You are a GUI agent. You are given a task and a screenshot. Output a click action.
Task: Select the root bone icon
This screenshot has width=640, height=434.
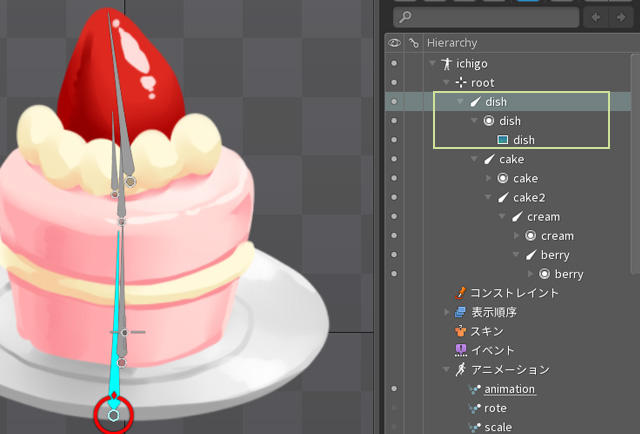pyautogui.click(x=461, y=82)
